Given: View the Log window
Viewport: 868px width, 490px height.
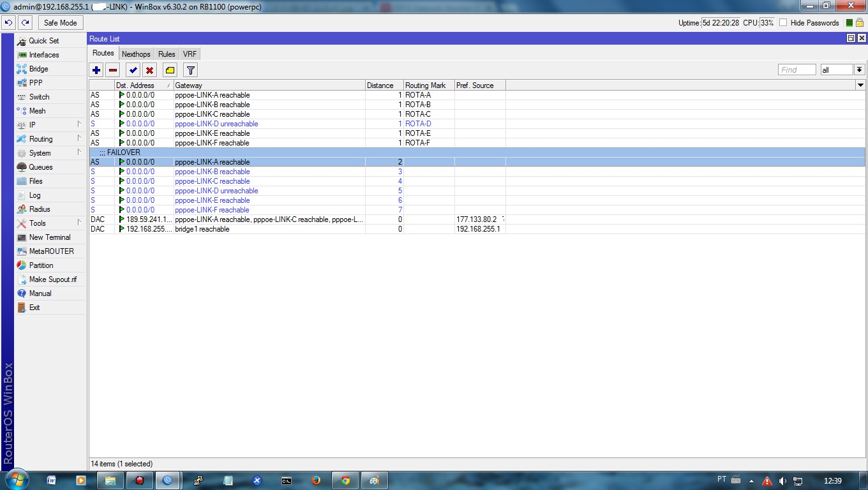Looking at the screenshot, I should [x=50, y=195].
